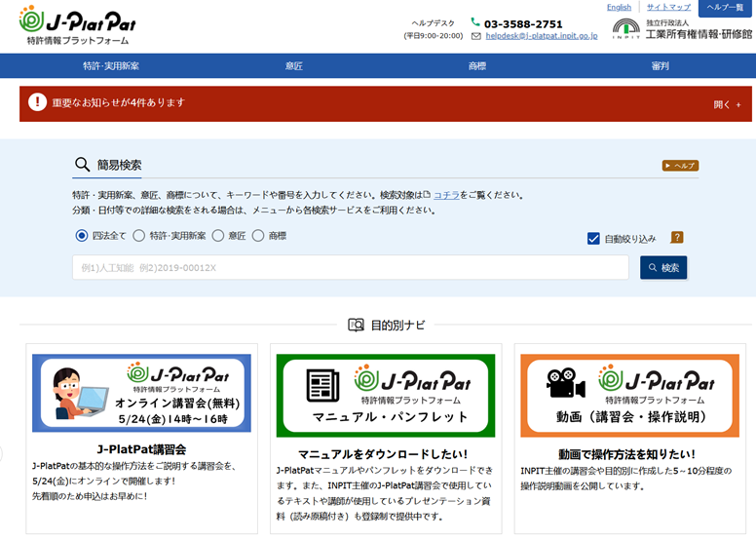Click the orange question mark help icon
The image size is (756, 540).
point(677,238)
